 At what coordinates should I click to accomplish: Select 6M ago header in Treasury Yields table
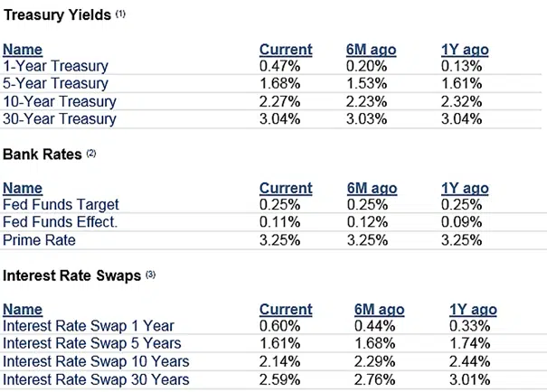pyautogui.click(x=372, y=50)
